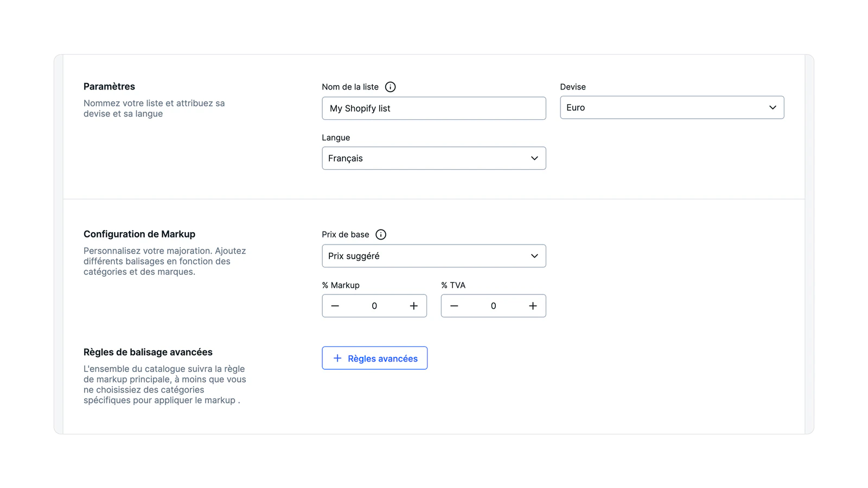Open the Langue dropdown showing Français
Viewport: 868px width, 488px height.
[x=433, y=158]
